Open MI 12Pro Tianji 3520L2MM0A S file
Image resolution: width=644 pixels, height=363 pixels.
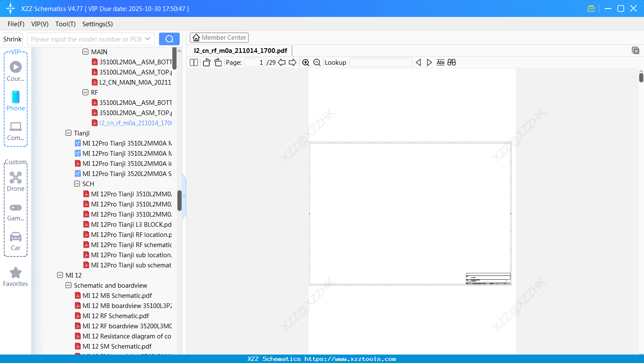click(123, 173)
